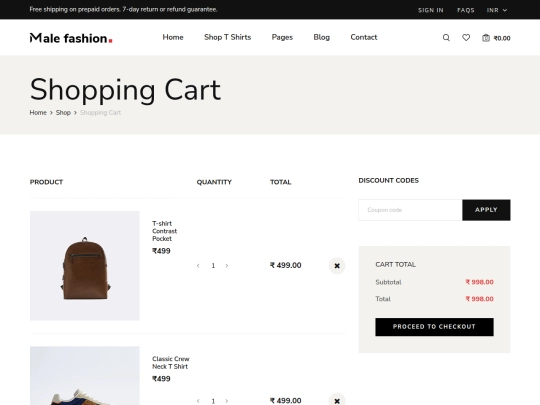Click the ₹0.00 cart amount in header

tap(502, 38)
